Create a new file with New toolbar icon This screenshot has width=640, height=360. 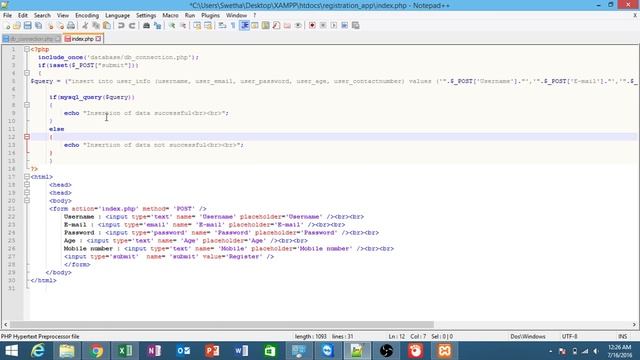7,26
